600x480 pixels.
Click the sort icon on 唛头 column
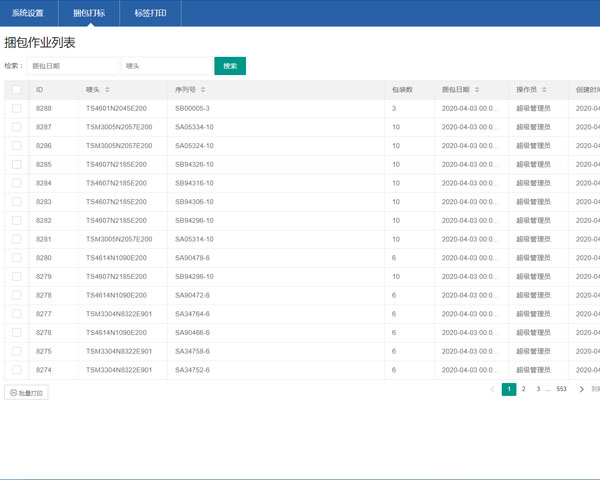107,90
